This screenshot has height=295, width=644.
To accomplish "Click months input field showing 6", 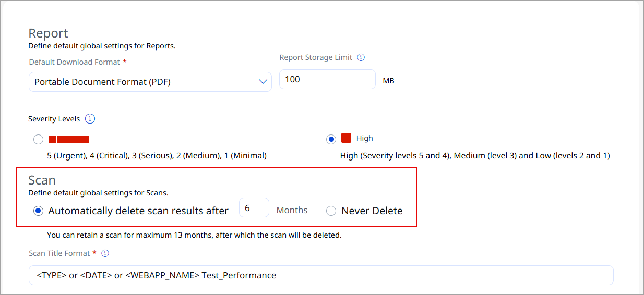I will coord(254,207).
